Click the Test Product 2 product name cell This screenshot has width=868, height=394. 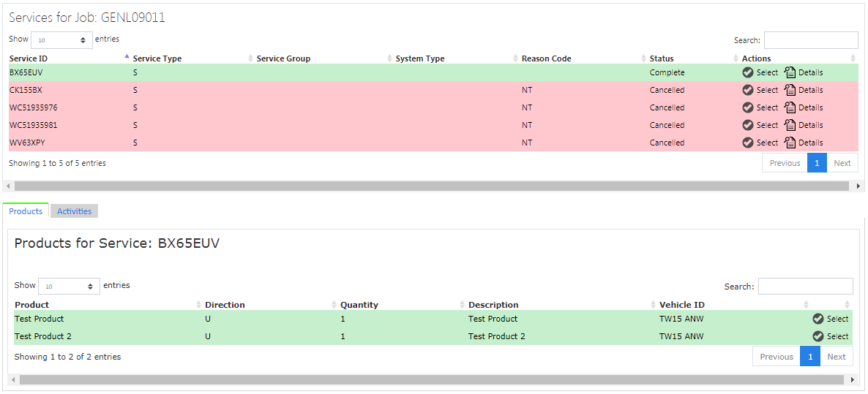[43, 336]
